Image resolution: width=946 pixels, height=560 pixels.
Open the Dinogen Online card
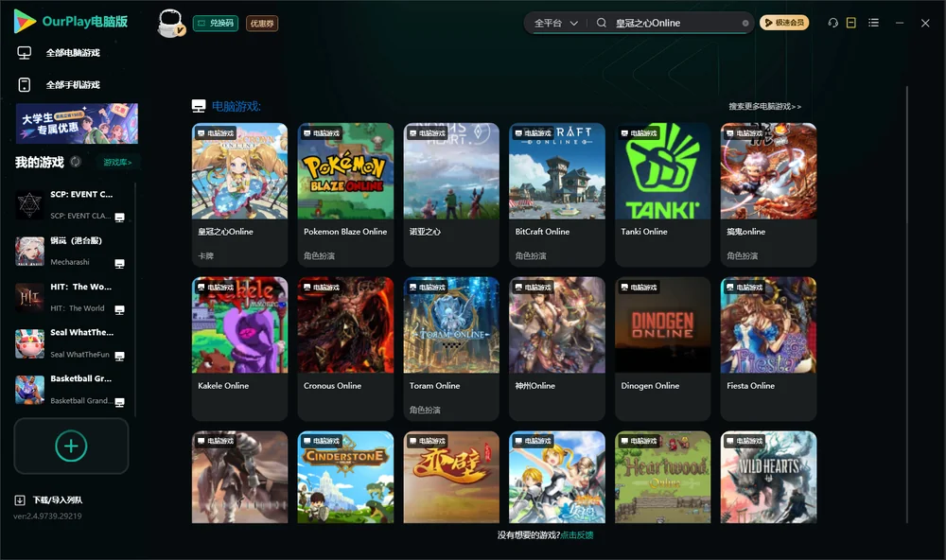(x=662, y=348)
